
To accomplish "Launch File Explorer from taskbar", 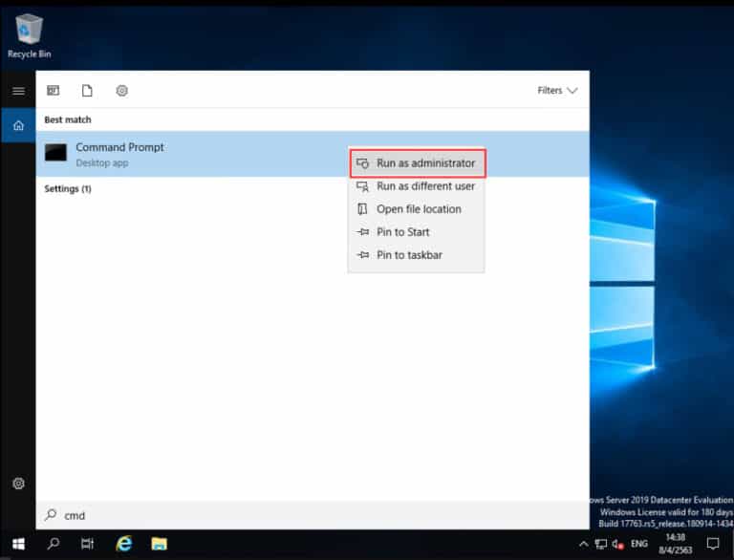I will 160,544.
